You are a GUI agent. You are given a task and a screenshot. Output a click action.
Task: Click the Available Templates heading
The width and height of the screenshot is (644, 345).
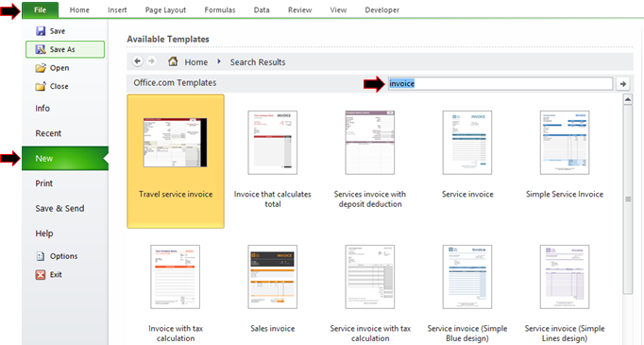tap(168, 40)
